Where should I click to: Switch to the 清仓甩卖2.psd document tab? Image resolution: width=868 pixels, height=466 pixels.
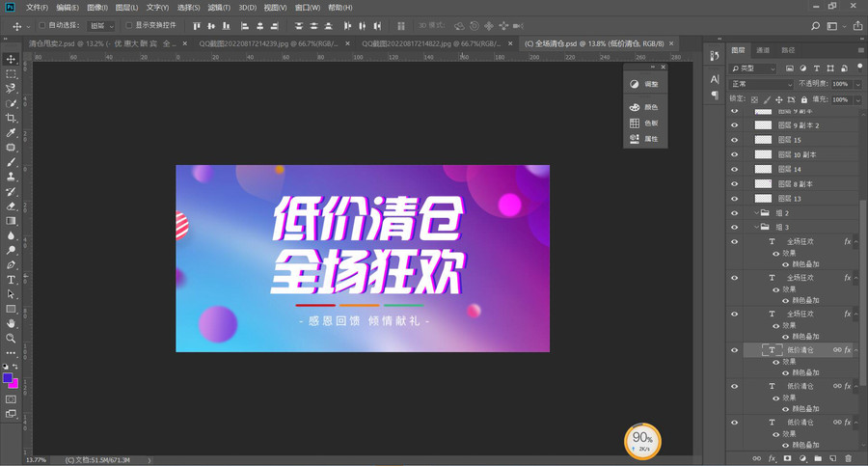pyautogui.click(x=102, y=43)
